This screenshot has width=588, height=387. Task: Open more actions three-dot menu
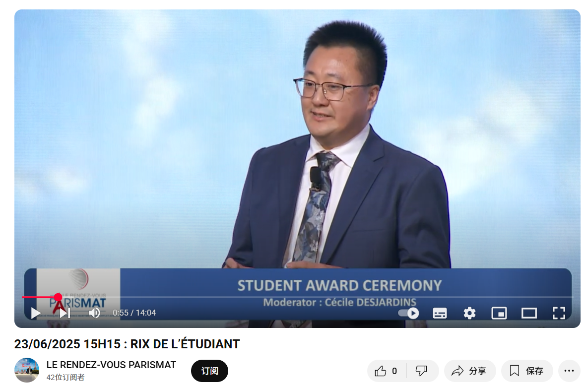coord(569,371)
